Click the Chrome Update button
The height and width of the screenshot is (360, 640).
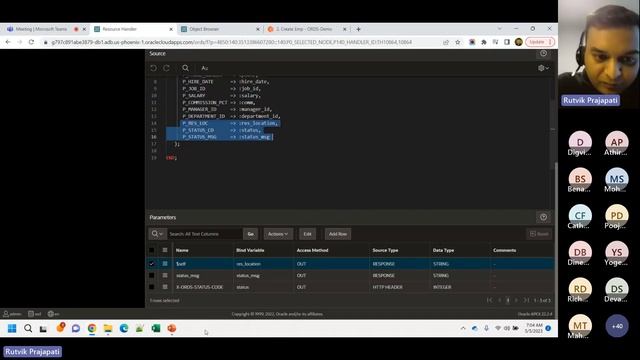point(540,42)
